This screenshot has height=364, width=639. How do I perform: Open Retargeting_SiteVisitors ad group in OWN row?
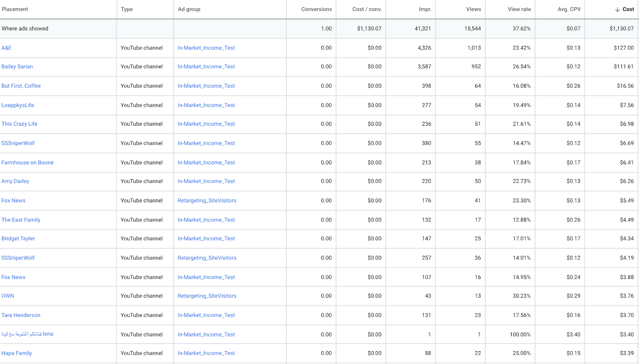(207, 296)
